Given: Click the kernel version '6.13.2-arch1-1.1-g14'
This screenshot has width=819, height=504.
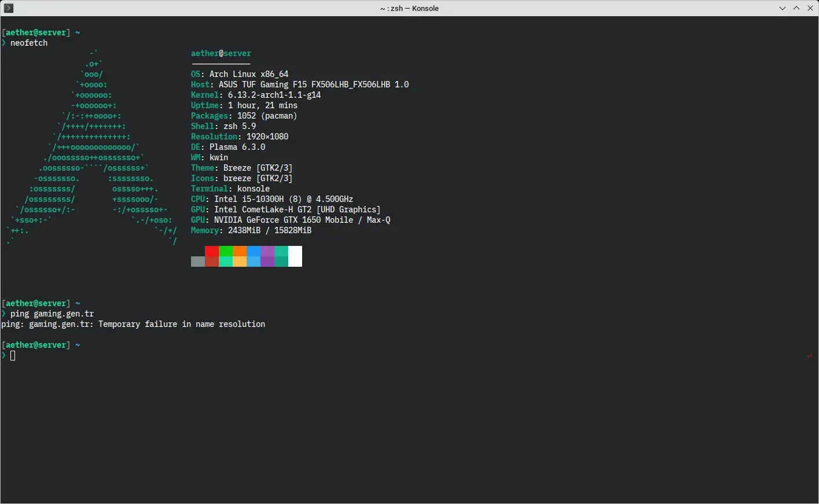Looking at the screenshot, I should pos(274,95).
